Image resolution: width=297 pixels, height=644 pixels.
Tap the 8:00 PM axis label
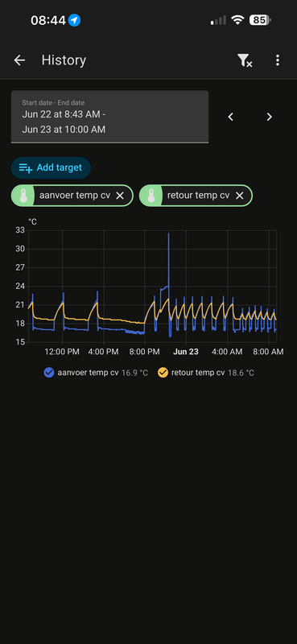pos(144,352)
